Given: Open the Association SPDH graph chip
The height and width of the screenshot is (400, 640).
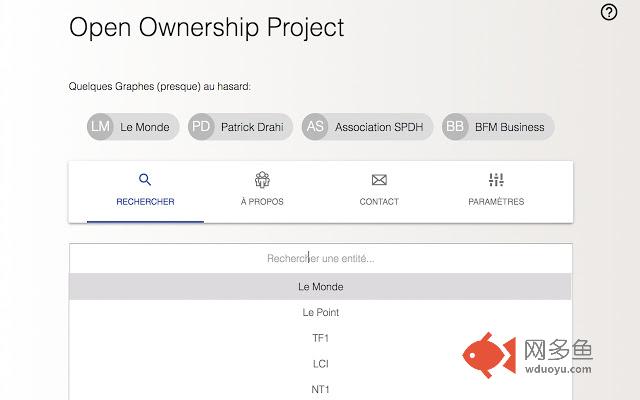Looking at the screenshot, I should point(367,127).
